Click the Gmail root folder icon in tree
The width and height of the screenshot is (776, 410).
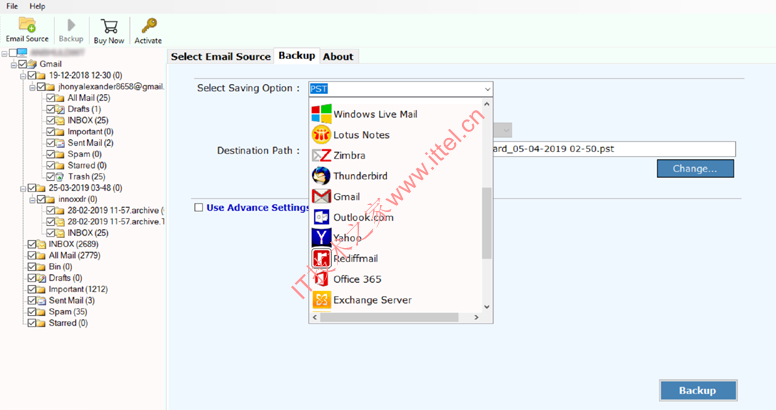point(33,64)
